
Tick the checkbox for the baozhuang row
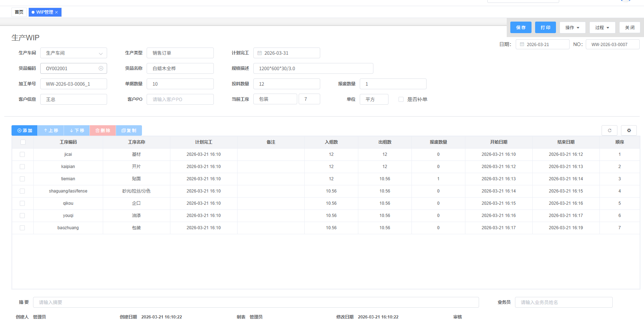tap(22, 228)
